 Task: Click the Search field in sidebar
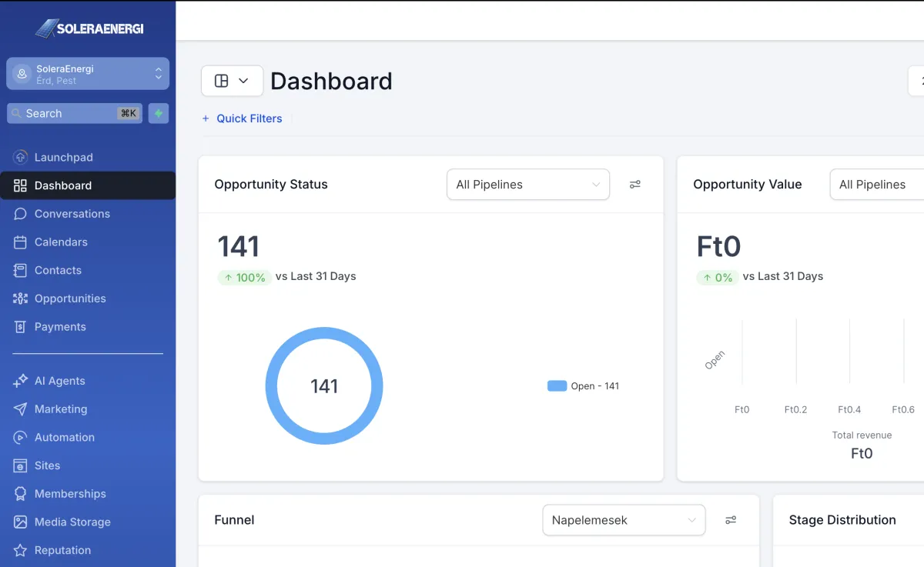[x=75, y=113]
